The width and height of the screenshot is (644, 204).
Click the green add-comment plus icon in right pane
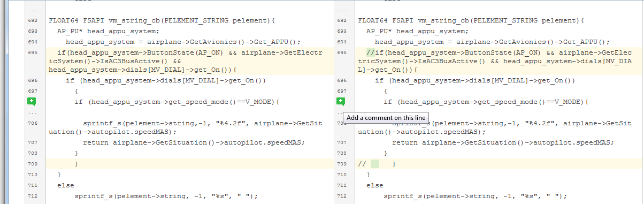pyautogui.click(x=341, y=101)
